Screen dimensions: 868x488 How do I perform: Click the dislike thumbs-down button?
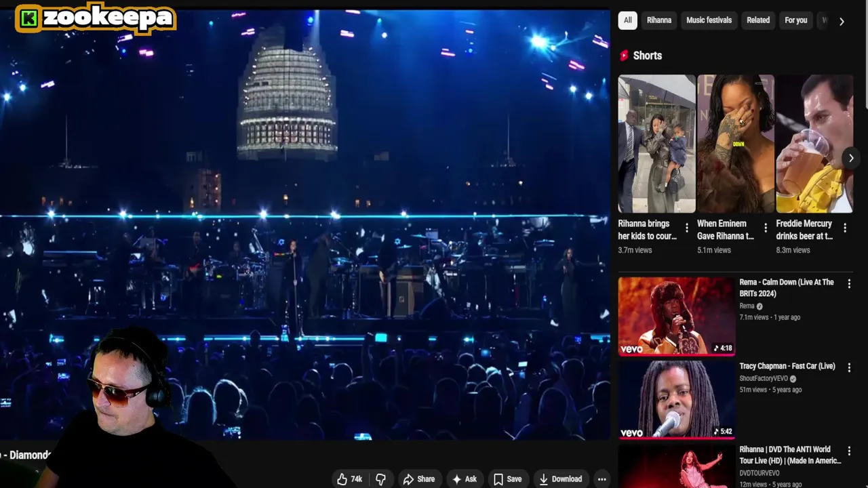(381, 479)
